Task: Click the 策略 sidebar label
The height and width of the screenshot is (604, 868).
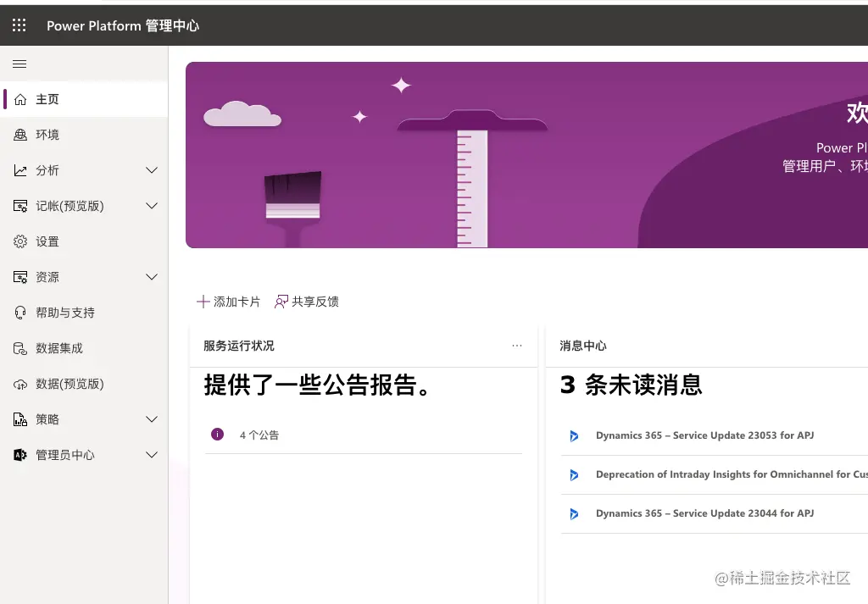Action: click(x=47, y=419)
